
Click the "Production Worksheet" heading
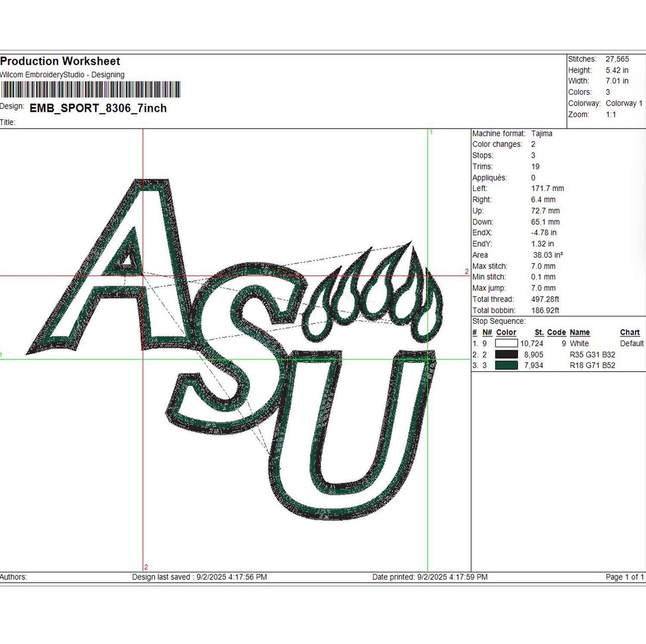coord(60,61)
